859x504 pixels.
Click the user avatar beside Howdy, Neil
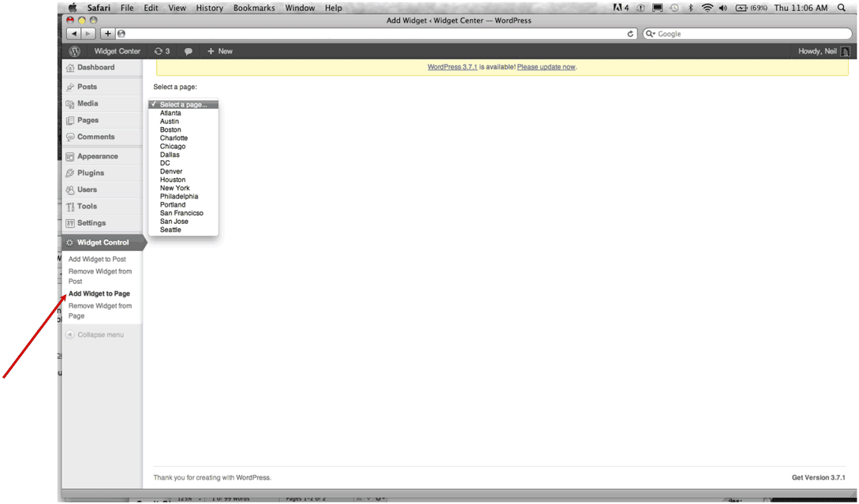pyautogui.click(x=846, y=51)
